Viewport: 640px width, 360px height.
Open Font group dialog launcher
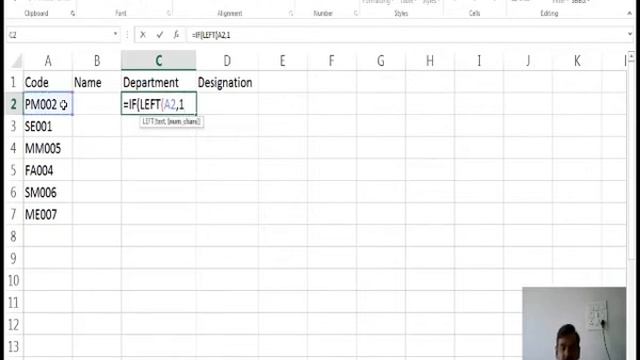(x=169, y=13)
